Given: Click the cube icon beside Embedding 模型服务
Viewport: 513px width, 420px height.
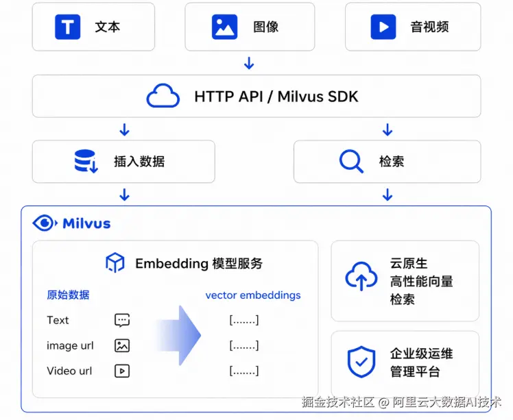Looking at the screenshot, I should [x=115, y=262].
